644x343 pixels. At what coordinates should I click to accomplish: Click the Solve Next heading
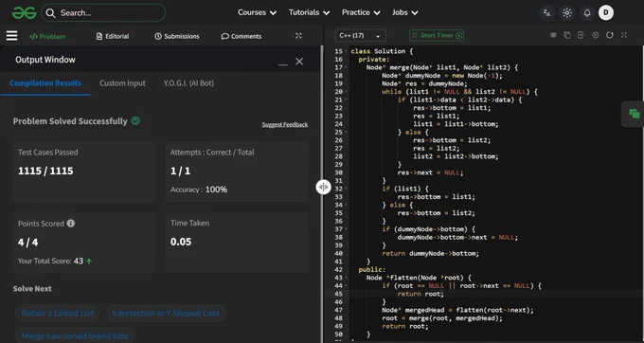(x=32, y=288)
